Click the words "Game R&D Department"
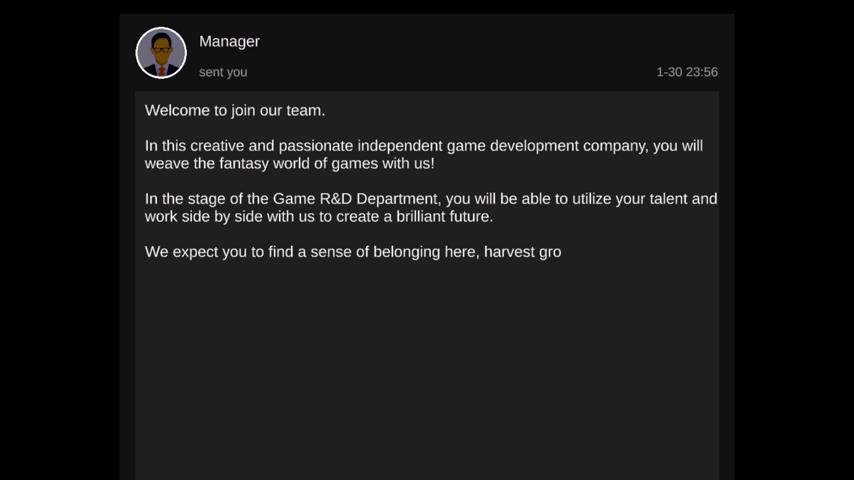 (x=355, y=199)
